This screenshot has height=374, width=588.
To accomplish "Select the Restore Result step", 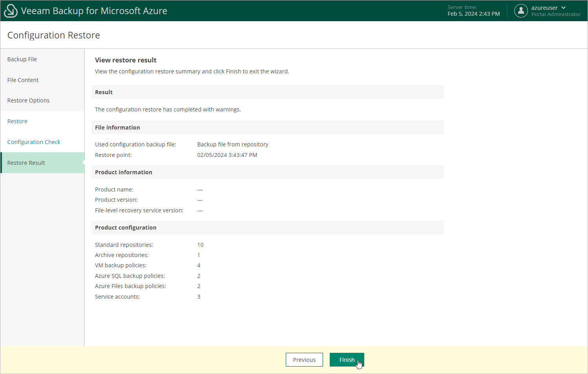I will [42, 163].
